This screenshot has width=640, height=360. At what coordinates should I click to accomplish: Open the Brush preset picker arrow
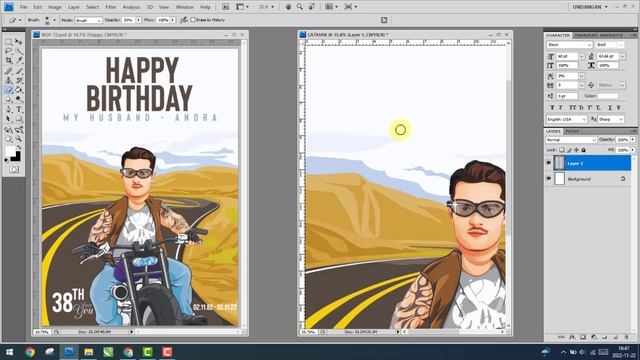[55, 20]
